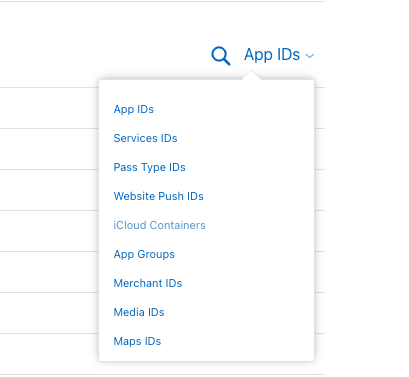Open the search magnifying glass icon
This screenshot has height=377, width=409.
221,56
